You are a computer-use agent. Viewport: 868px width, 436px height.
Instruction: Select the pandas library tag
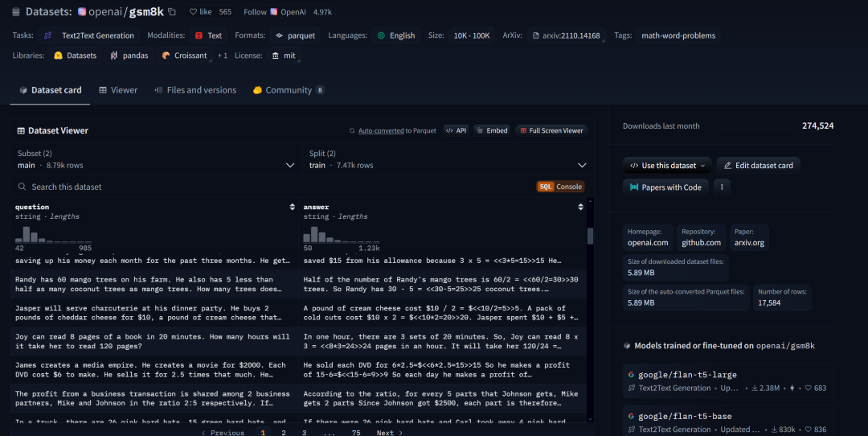click(x=129, y=56)
